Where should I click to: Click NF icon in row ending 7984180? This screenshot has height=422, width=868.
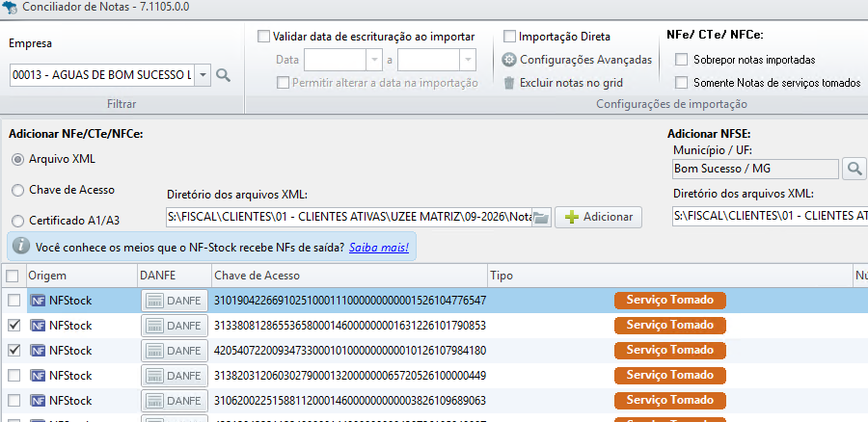tap(38, 351)
